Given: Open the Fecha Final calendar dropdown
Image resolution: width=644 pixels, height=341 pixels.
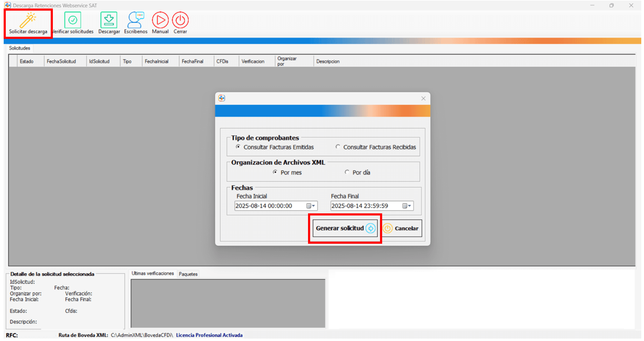Looking at the screenshot, I should point(406,206).
